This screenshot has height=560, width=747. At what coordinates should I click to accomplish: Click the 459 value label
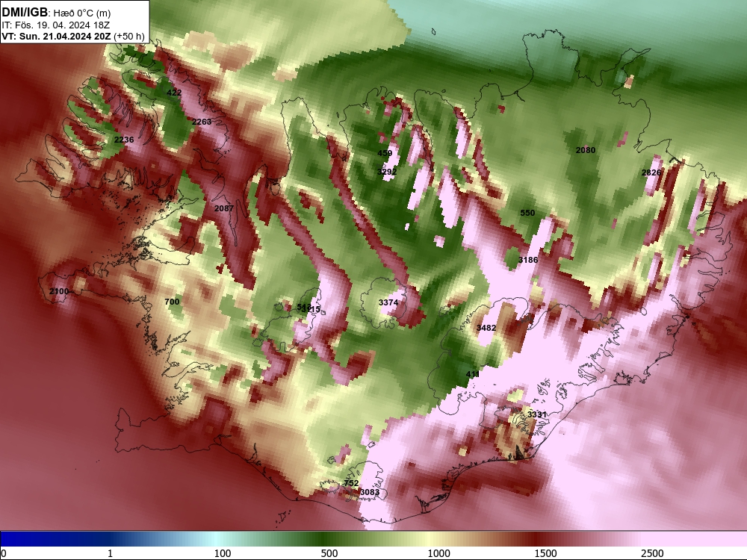[x=385, y=153]
